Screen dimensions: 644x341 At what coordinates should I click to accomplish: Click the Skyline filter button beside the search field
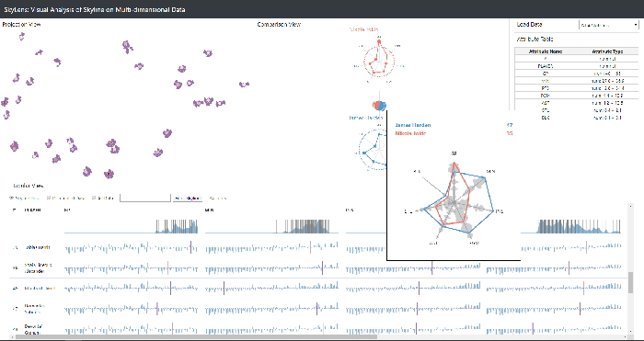(x=188, y=199)
